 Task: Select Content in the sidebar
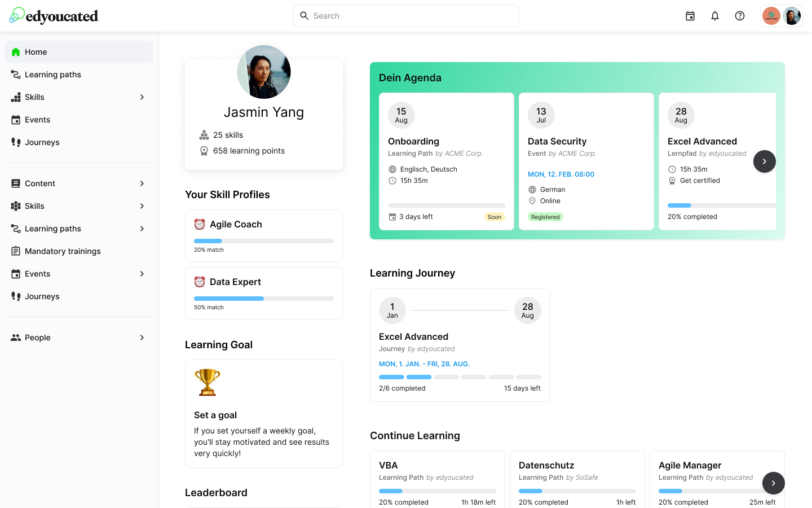point(39,183)
